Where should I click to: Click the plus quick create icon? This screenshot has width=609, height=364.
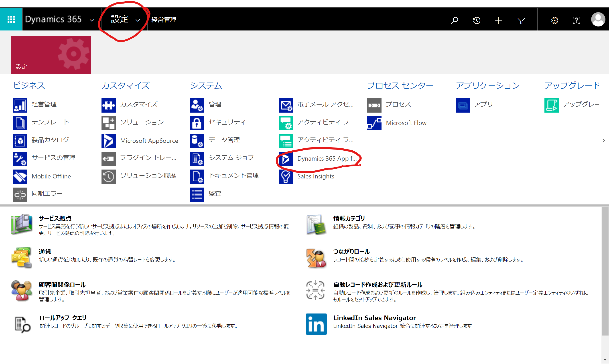[x=498, y=20]
